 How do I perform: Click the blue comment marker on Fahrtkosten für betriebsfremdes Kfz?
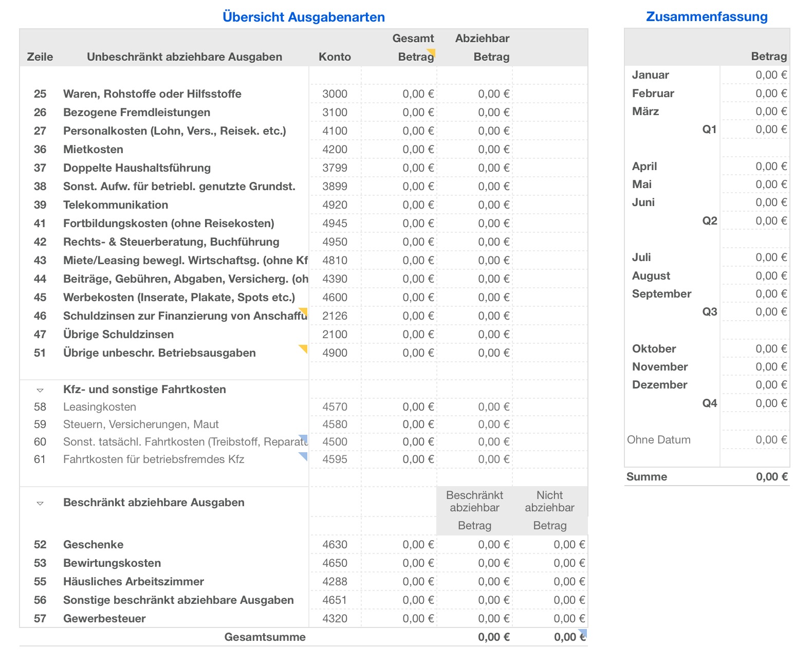point(304,455)
